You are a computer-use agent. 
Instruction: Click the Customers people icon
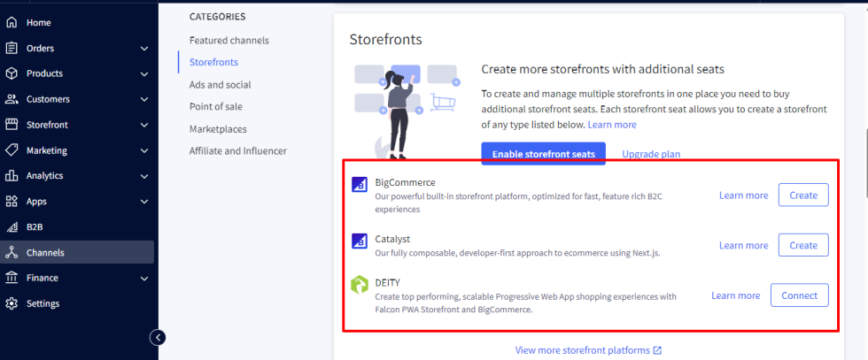click(x=12, y=99)
